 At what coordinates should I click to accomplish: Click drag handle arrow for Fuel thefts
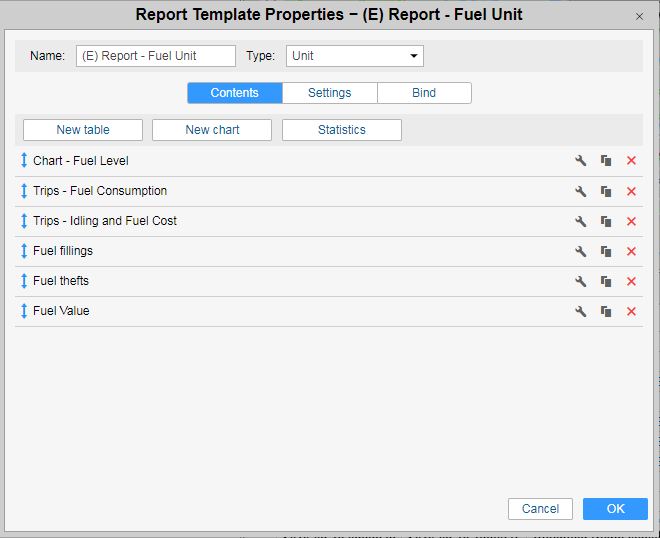pos(24,281)
